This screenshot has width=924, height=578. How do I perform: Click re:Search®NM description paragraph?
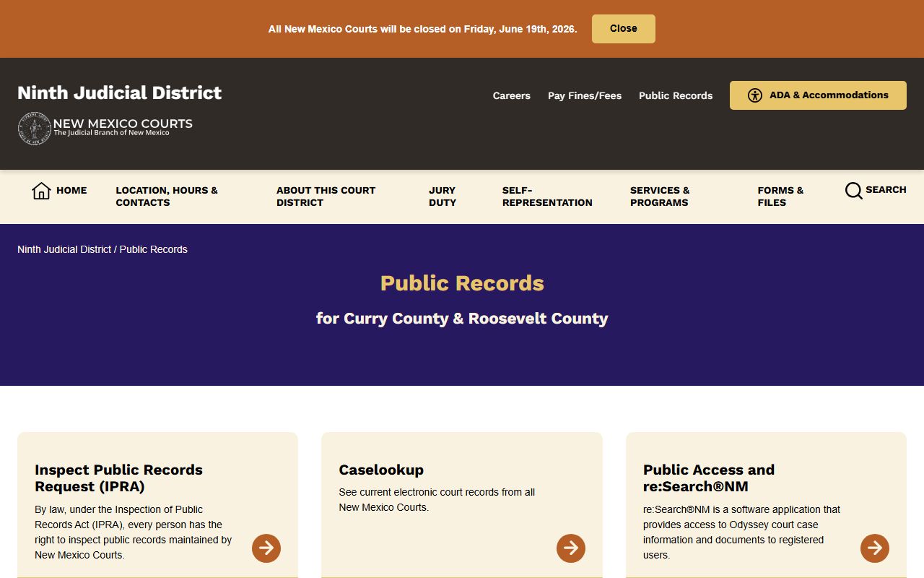[x=742, y=532]
